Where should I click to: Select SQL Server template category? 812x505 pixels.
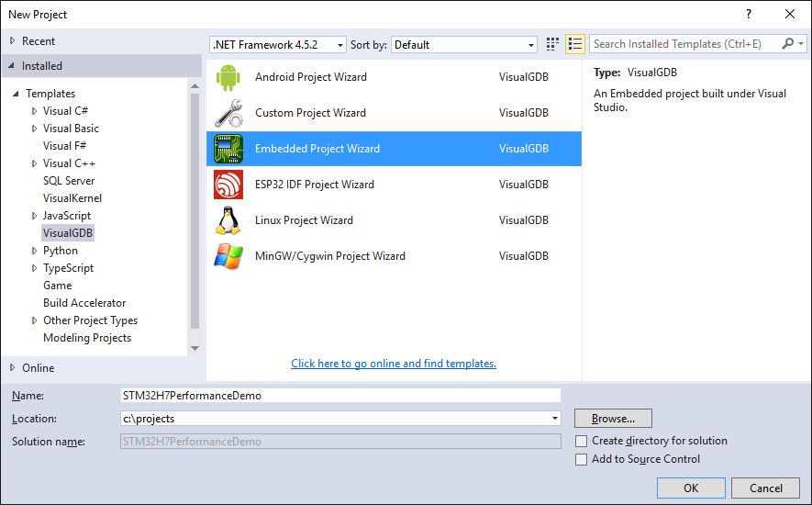point(69,181)
